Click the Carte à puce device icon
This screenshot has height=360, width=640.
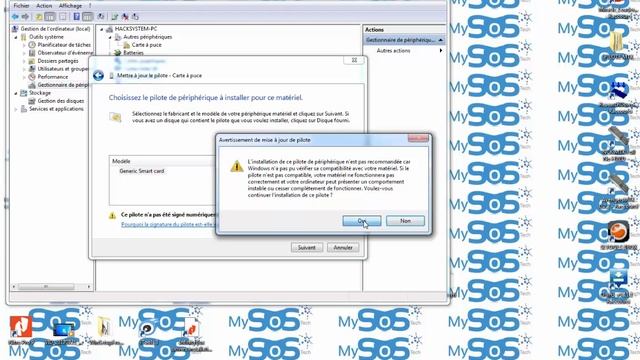126,45
